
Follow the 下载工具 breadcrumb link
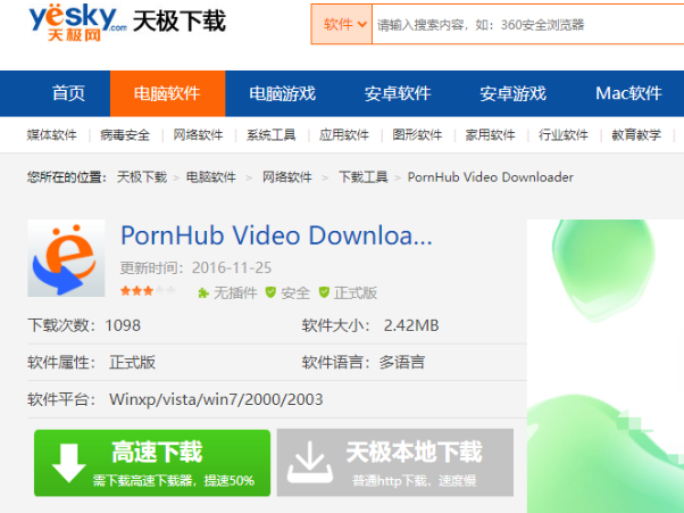[x=363, y=177]
